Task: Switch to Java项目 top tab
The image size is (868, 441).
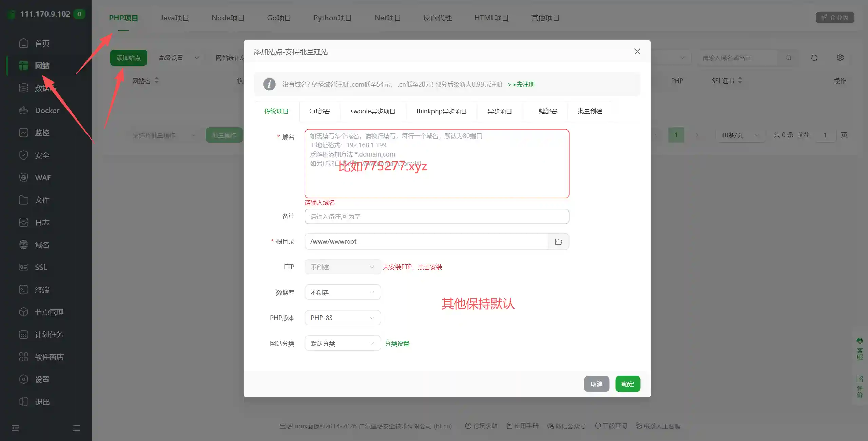Action: tap(174, 18)
